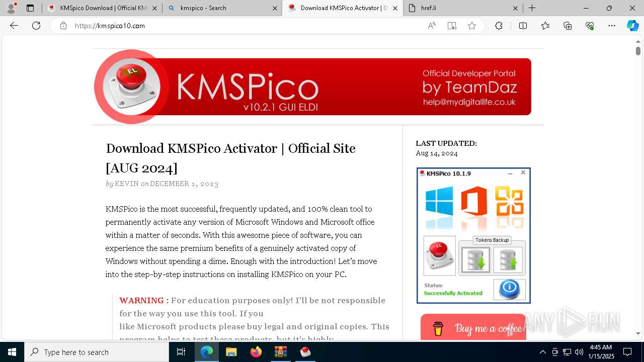Click the red button icon in KMSPico screenshot
Viewport: 644px width, 362px height.
[x=439, y=255]
